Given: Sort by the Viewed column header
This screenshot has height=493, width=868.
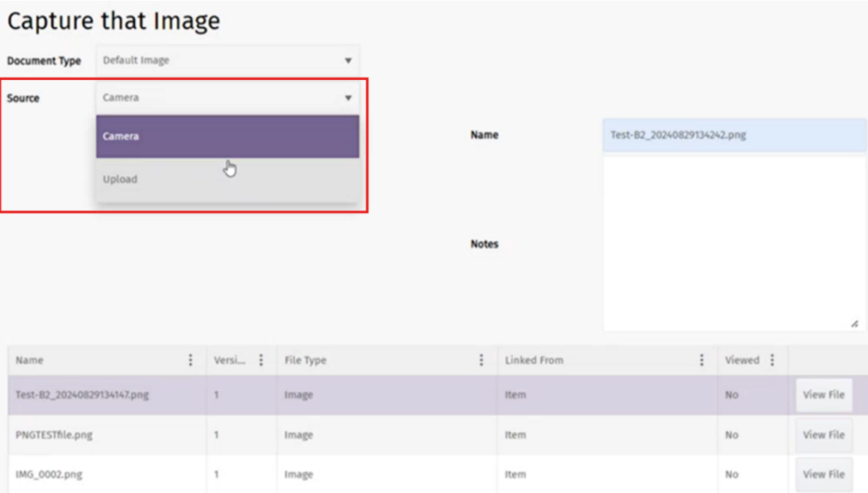Looking at the screenshot, I should point(742,360).
